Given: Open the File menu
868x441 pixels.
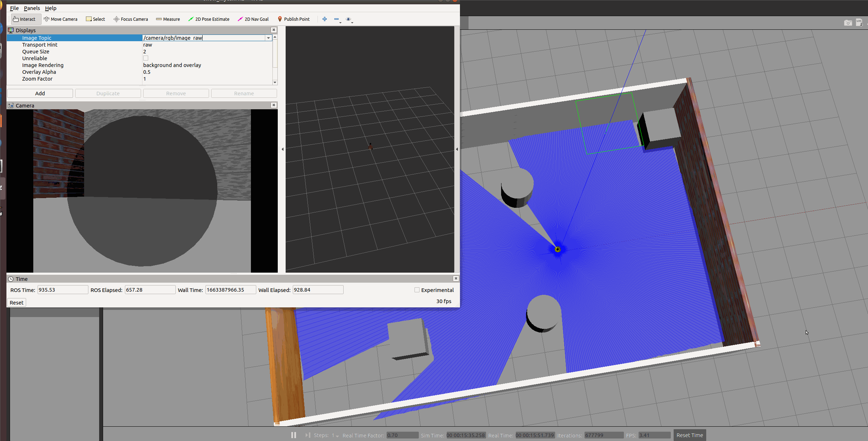Looking at the screenshot, I should click(x=14, y=8).
